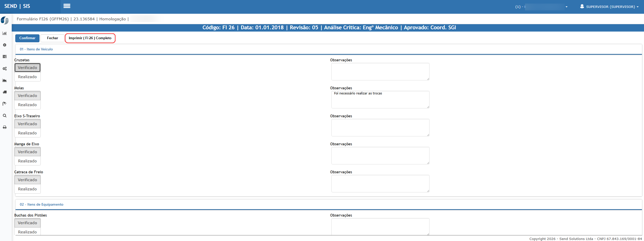Select Realizado for Molas
The height and width of the screenshot is (241, 644).
(28, 105)
